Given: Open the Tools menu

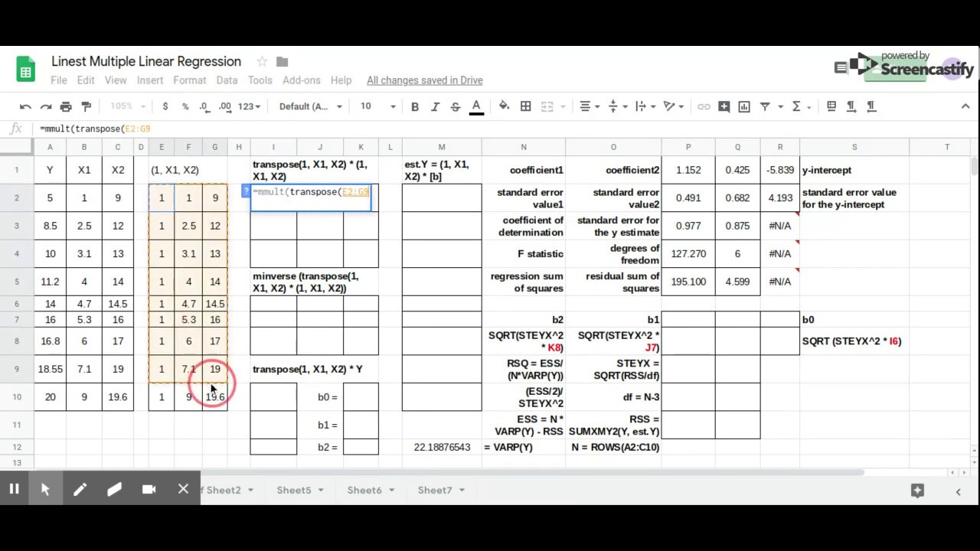Looking at the screenshot, I should click(260, 80).
